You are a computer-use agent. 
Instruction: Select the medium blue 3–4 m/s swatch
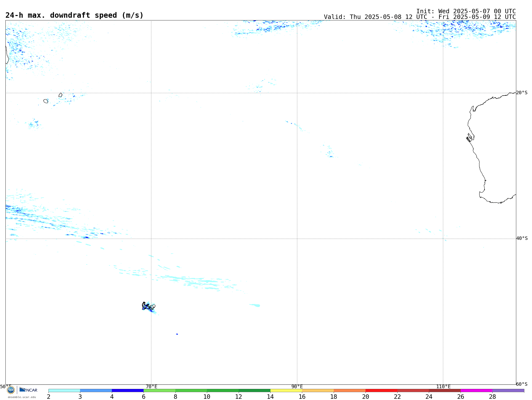point(96,391)
